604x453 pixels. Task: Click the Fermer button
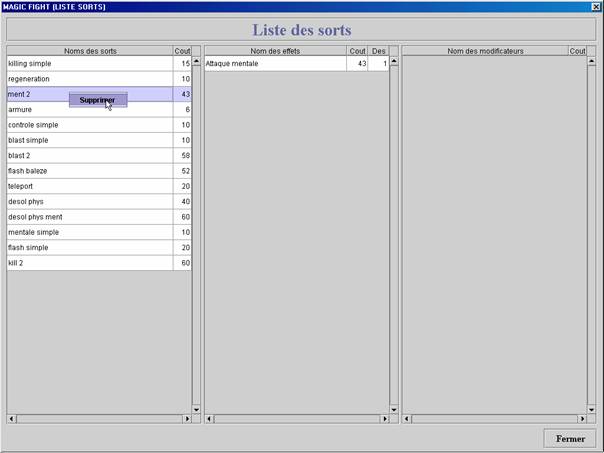570,438
